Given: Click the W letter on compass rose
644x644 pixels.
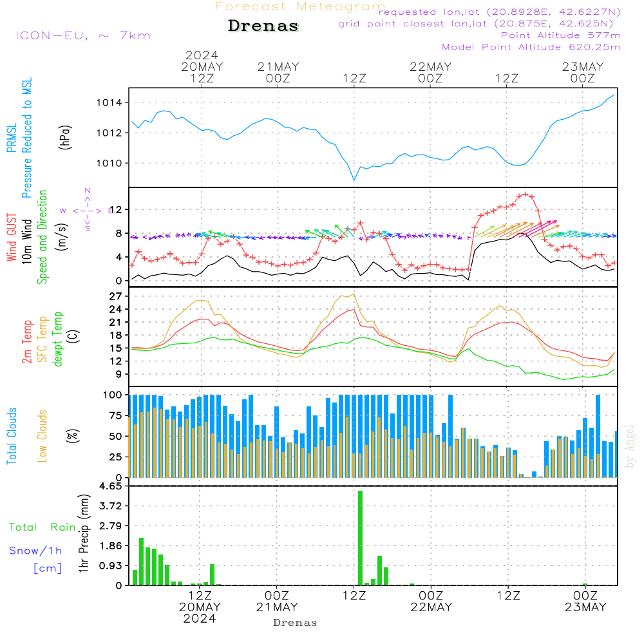Looking at the screenshot, I should pyautogui.click(x=63, y=211).
